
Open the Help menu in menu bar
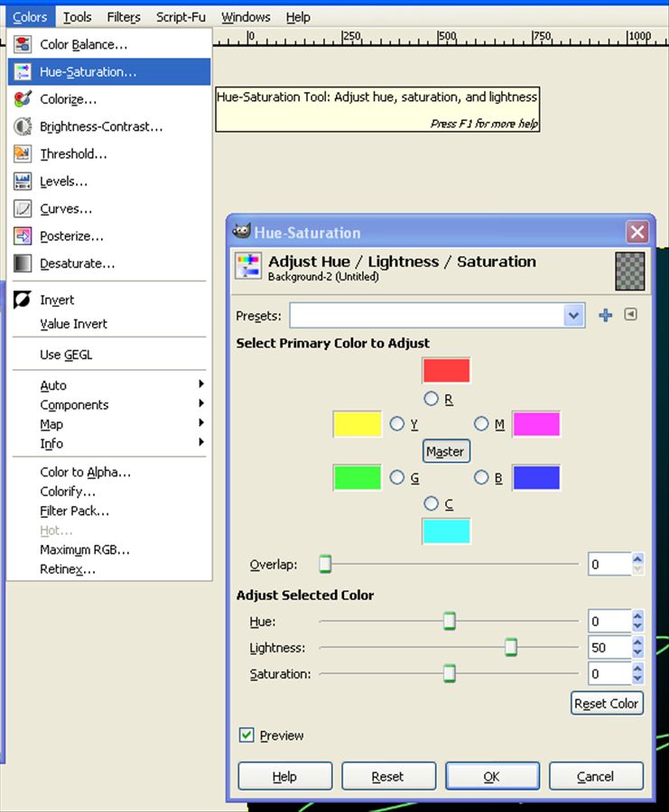[x=298, y=17]
